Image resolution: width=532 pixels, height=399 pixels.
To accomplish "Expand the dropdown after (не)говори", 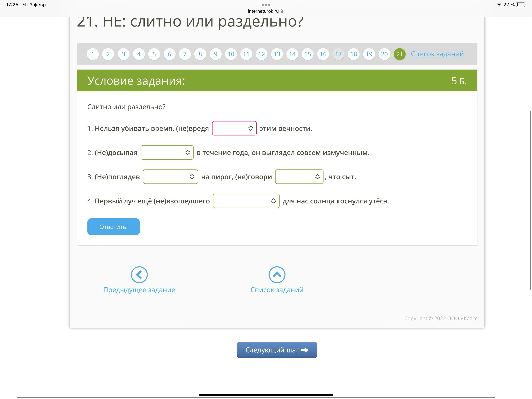I will pos(299,177).
